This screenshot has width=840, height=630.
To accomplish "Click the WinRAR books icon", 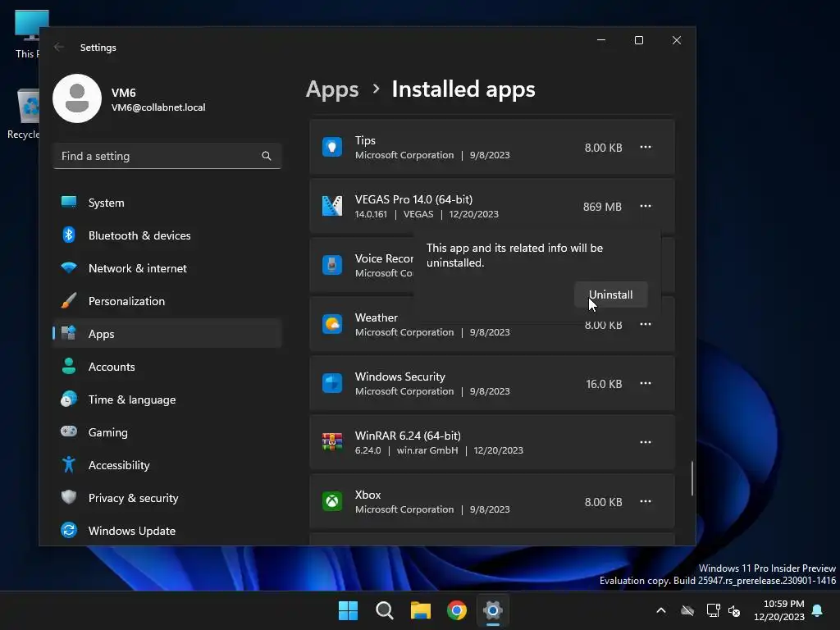I will pyautogui.click(x=332, y=442).
